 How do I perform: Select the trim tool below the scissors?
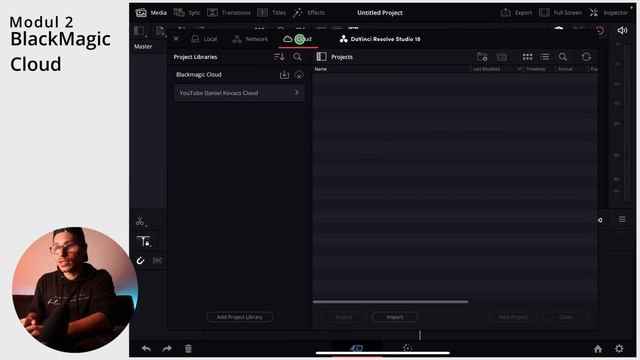(x=144, y=241)
